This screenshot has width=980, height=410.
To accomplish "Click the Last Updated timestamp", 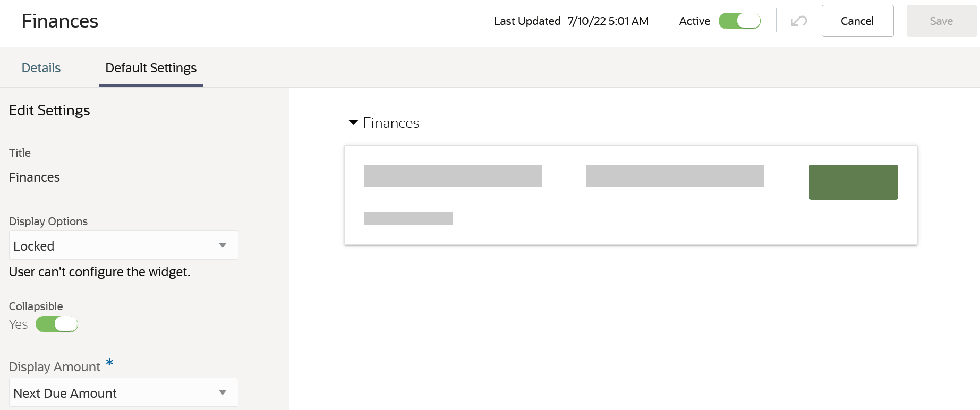I will coord(608,21).
